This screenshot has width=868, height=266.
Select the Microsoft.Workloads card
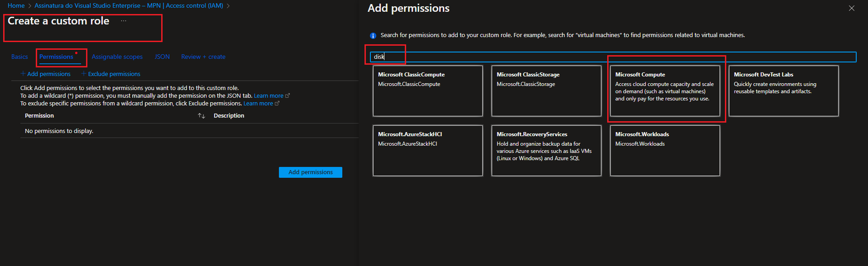(x=665, y=151)
